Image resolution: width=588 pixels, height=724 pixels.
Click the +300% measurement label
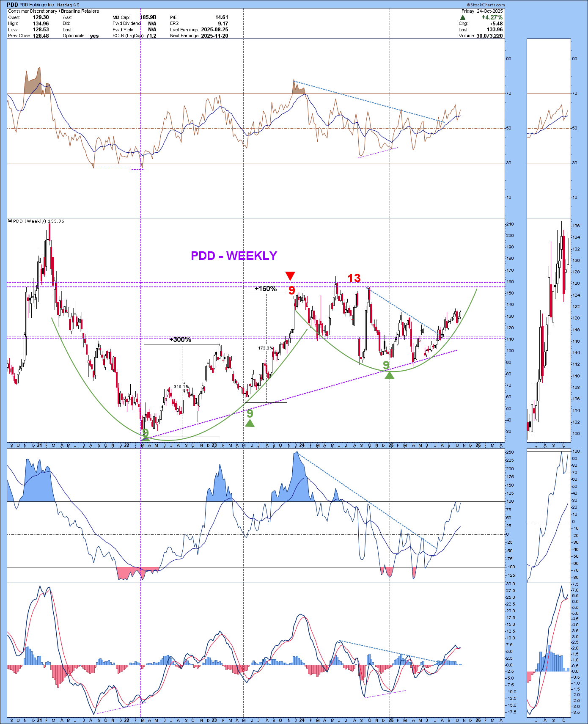coord(180,339)
